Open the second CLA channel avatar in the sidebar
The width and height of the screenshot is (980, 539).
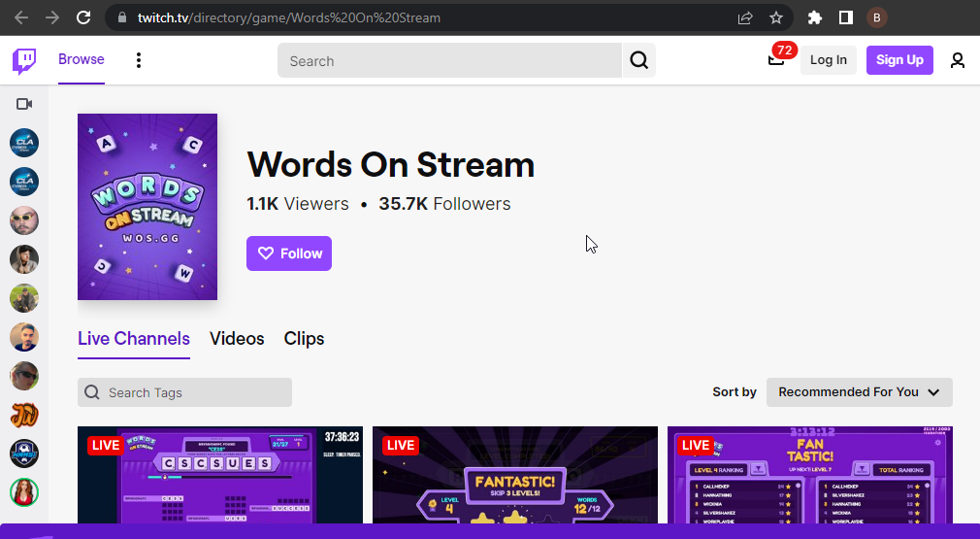point(24,182)
